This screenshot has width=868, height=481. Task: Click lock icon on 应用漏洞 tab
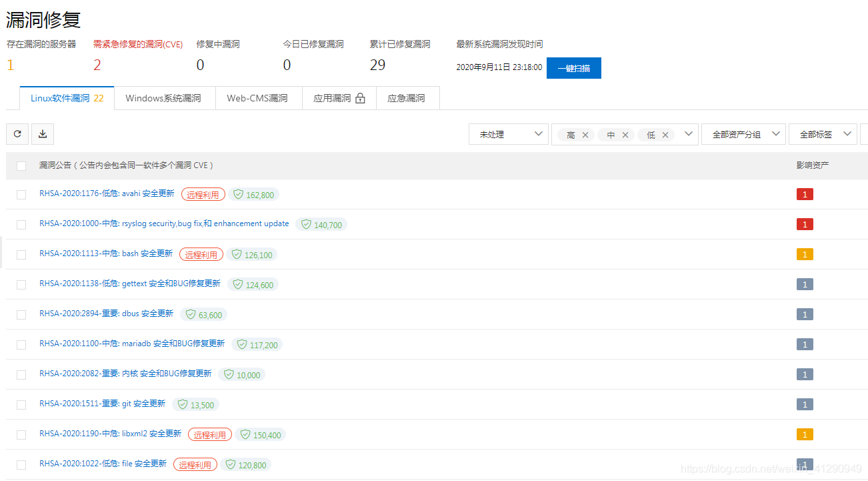pos(361,98)
